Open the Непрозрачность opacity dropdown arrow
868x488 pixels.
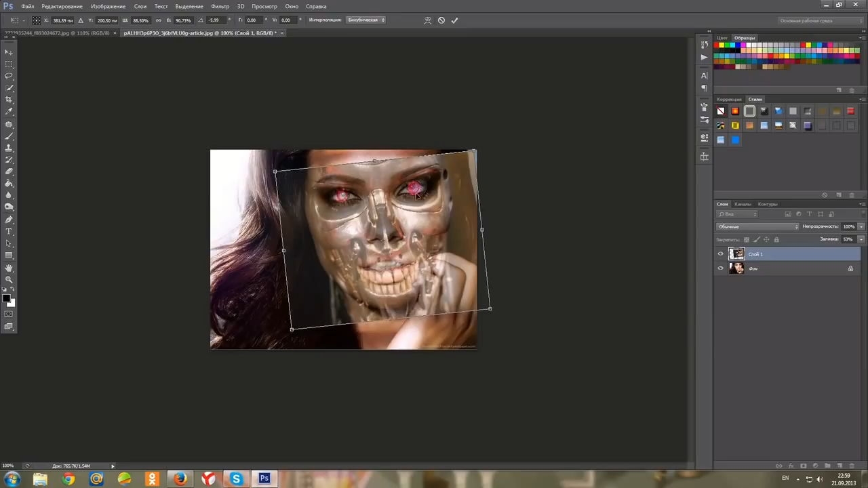(861, 226)
